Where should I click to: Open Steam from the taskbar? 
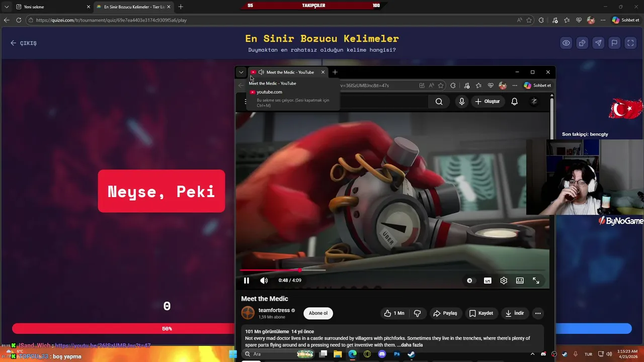[x=411, y=354]
